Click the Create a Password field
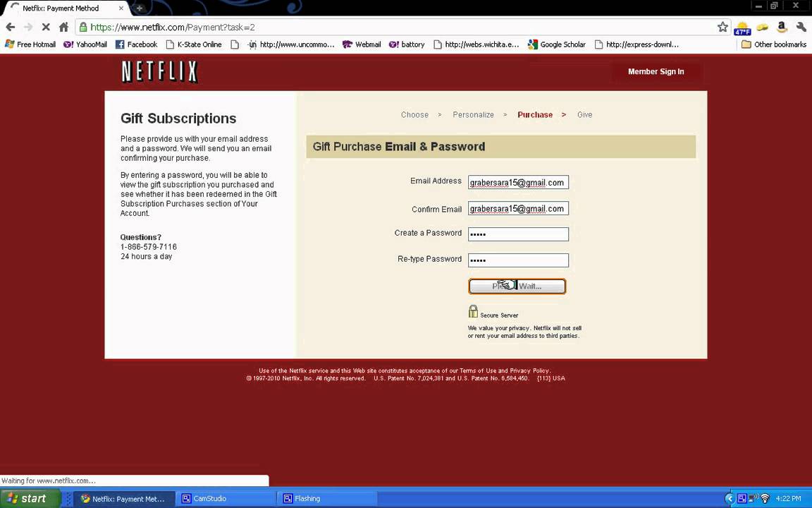The width and height of the screenshot is (812, 508). click(x=518, y=234)
